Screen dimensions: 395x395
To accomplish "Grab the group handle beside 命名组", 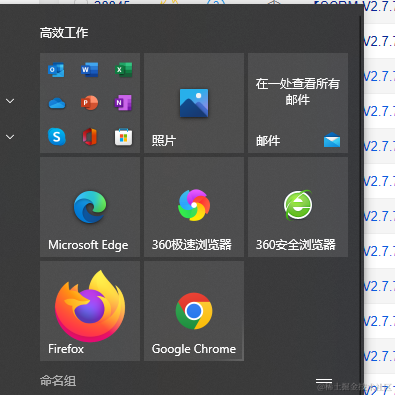I will pyautogui.click(x=324, y=381).
